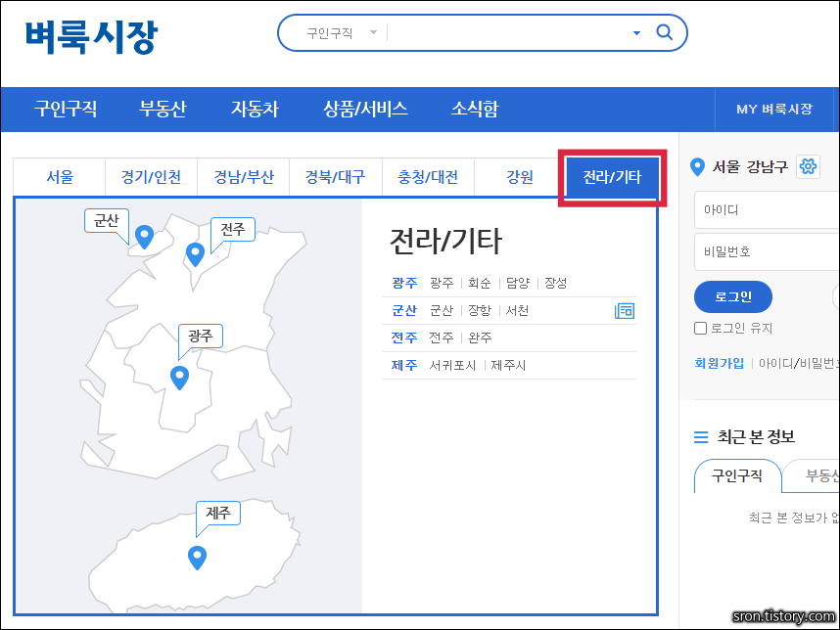
Task: Expand the search suggestions dropdown arrow
Action: coord(636,33)
